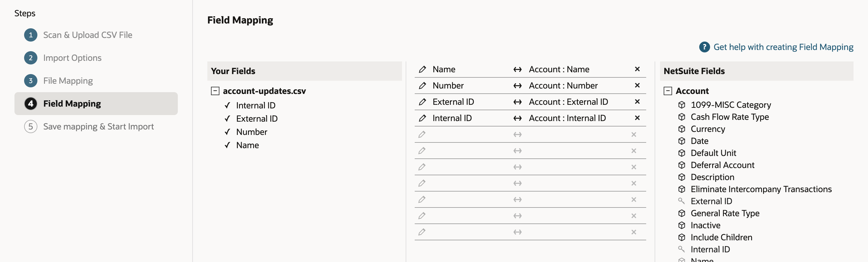Select General Rate Type field
The image size is (868, 262).
tap(725, 214)
